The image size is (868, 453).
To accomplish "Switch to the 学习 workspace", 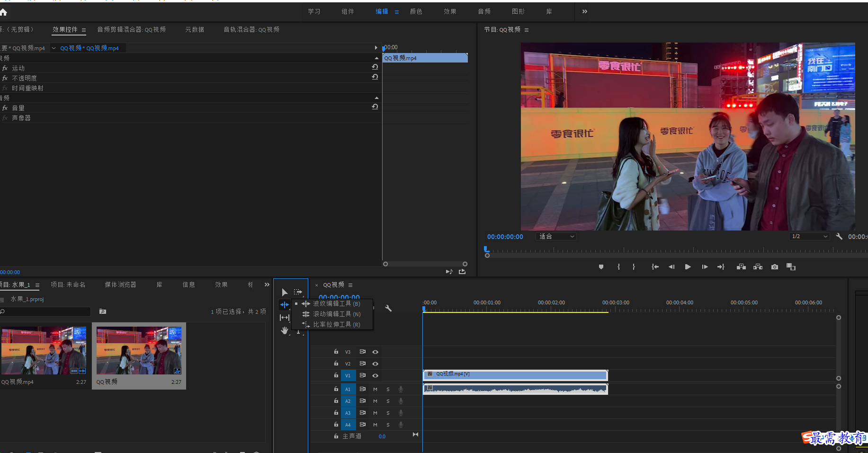I will pyautogui.click(x=314, y=11).
